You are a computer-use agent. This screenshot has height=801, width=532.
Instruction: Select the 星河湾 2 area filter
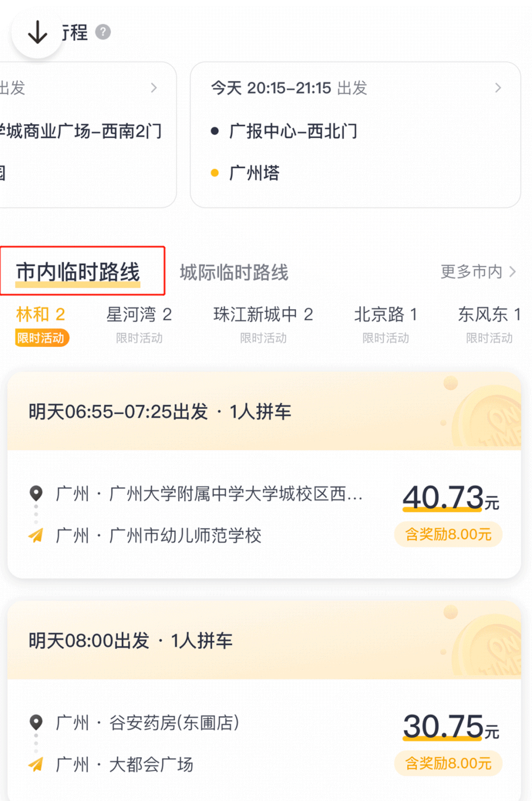click(139, 314)
